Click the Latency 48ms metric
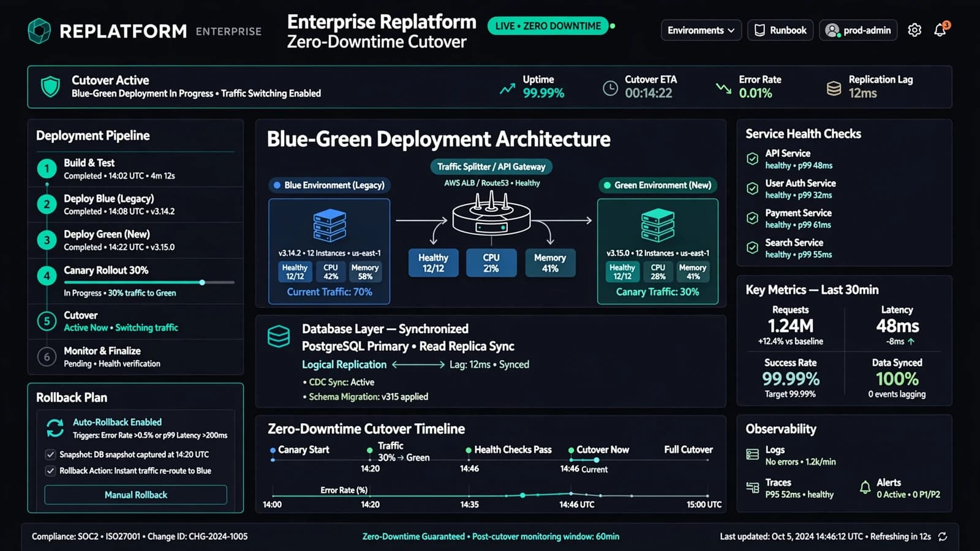The image size is (980, 551). click(x=897, y=326)
